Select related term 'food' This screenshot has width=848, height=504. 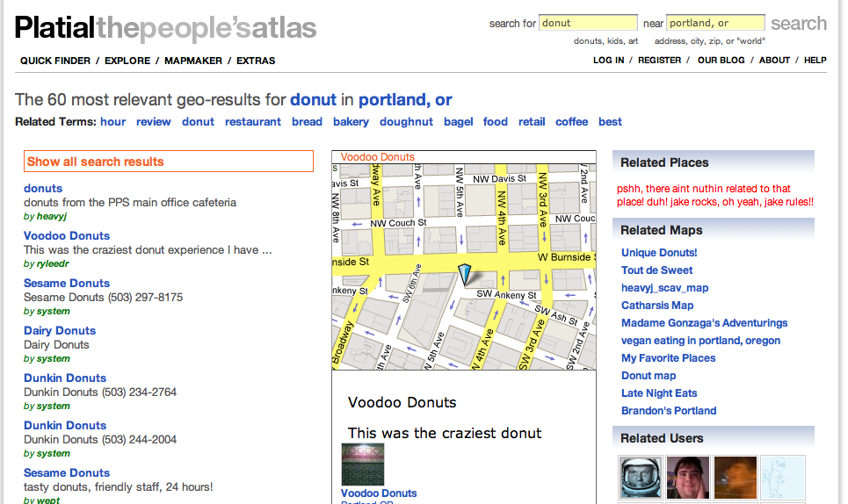point(496,122)
